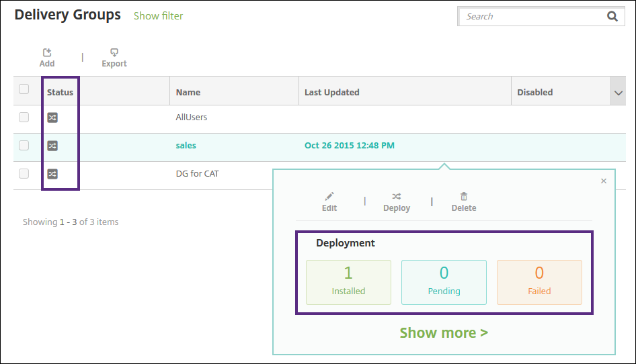This screenshot has height=364, width=636.
Task: Click the Delivery Groups page title
Action: click(x=67, y=15)
